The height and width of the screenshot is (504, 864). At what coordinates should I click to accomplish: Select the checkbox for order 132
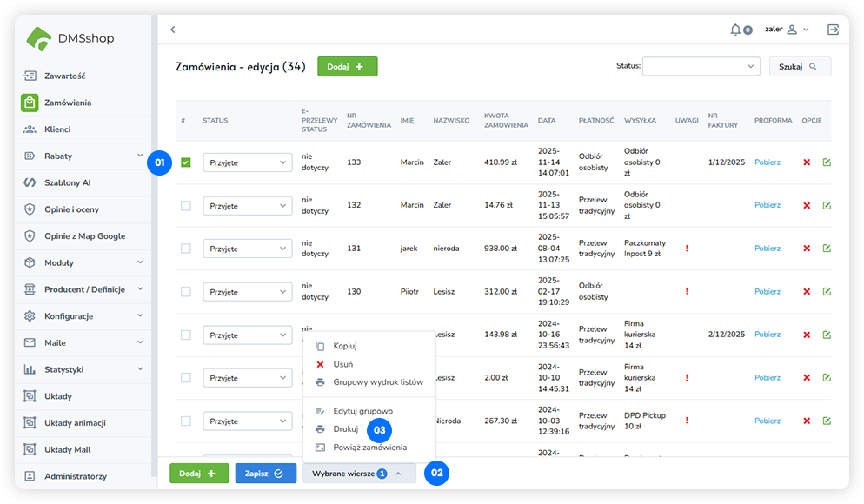pyautogui.click(x=186, y=206)
